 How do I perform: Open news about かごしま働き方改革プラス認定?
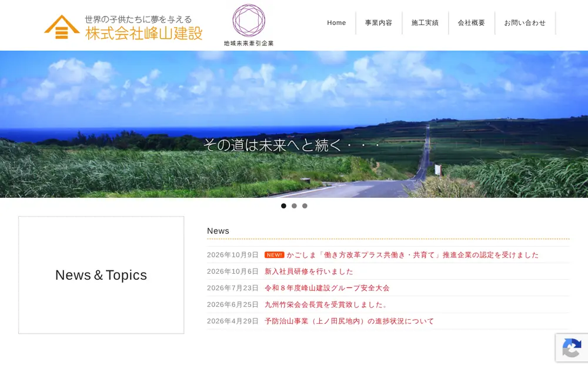coord(413,255)
